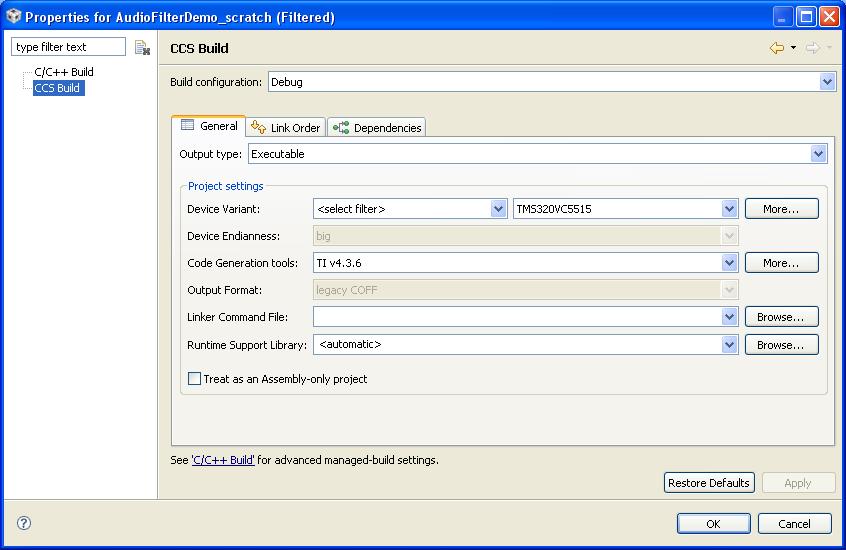Viewport: 846px width, 550px height.
Task: Switch to the Dependencies tab
Action: tap(377, 127)
